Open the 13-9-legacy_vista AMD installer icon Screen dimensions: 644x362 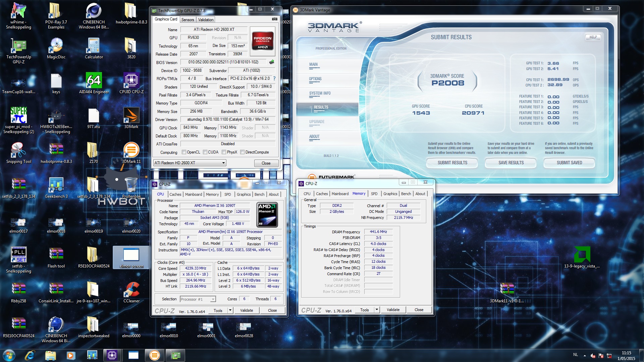(582, 257)
